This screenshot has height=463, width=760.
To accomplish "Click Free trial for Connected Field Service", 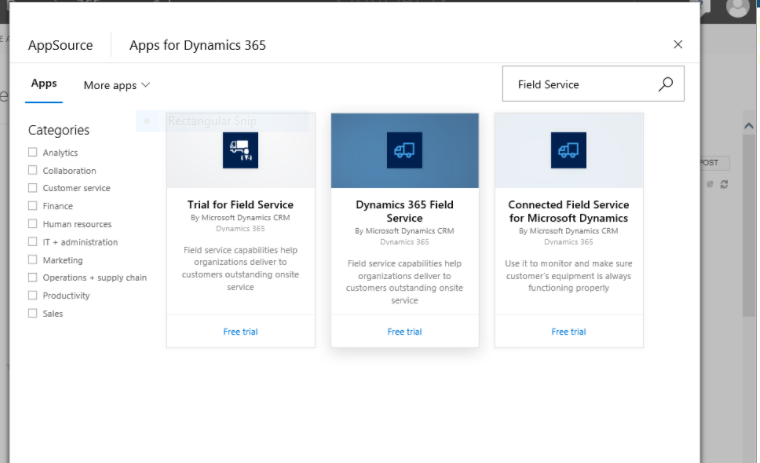I will [569, 332].
